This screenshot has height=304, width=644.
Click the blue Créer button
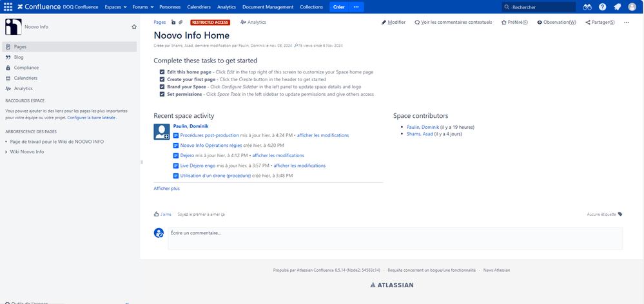[x=339, y=7]
